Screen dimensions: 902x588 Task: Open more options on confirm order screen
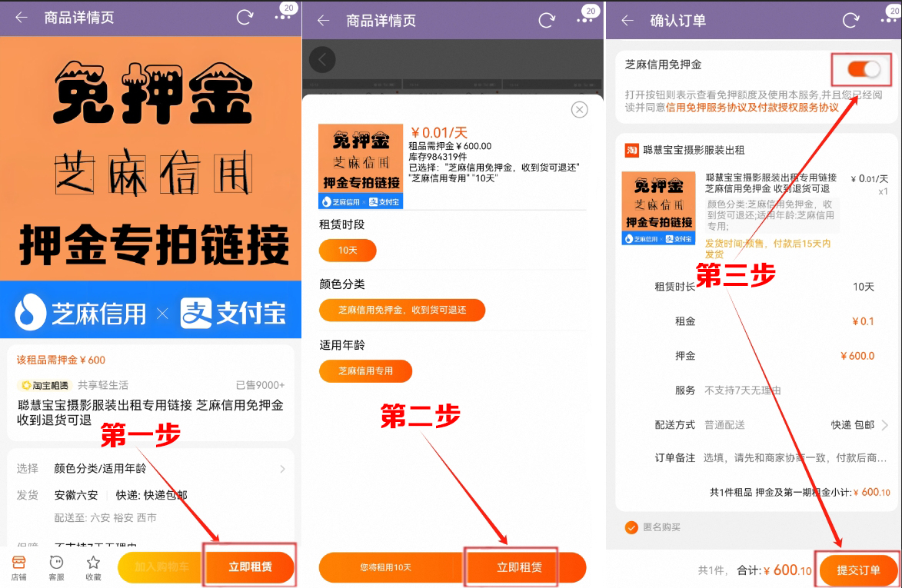[x=889, y=21]
